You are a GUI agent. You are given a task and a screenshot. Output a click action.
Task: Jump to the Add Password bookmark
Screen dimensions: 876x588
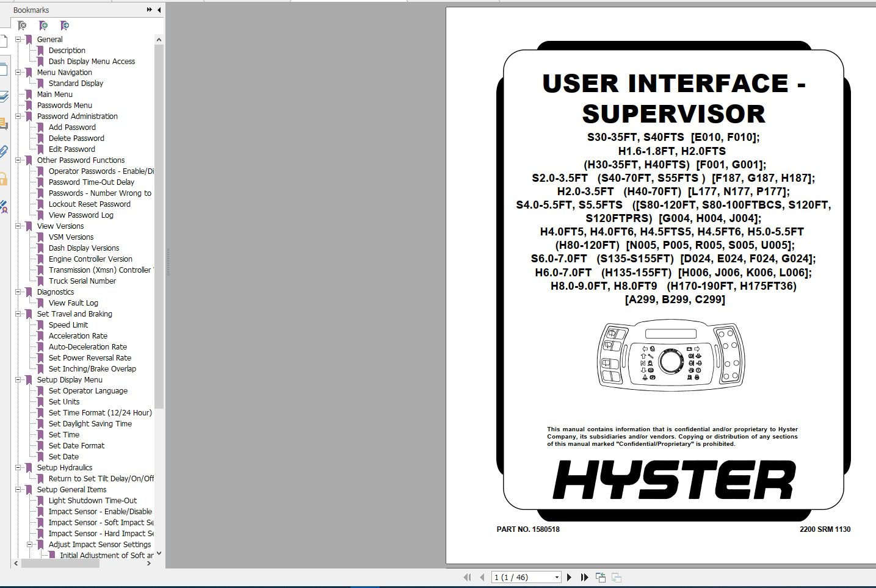(72, 127)
